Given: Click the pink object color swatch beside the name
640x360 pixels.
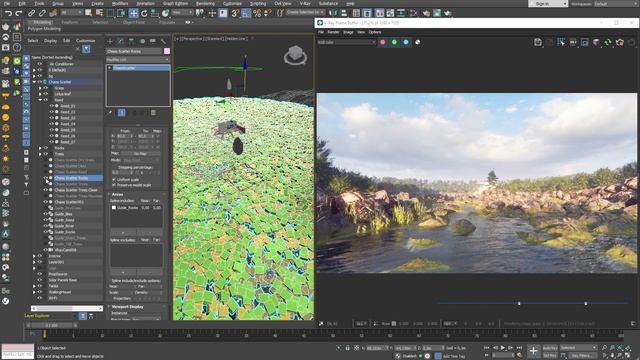Looking at the screenshot, I should pyautogui.click(x=167, y=51).
